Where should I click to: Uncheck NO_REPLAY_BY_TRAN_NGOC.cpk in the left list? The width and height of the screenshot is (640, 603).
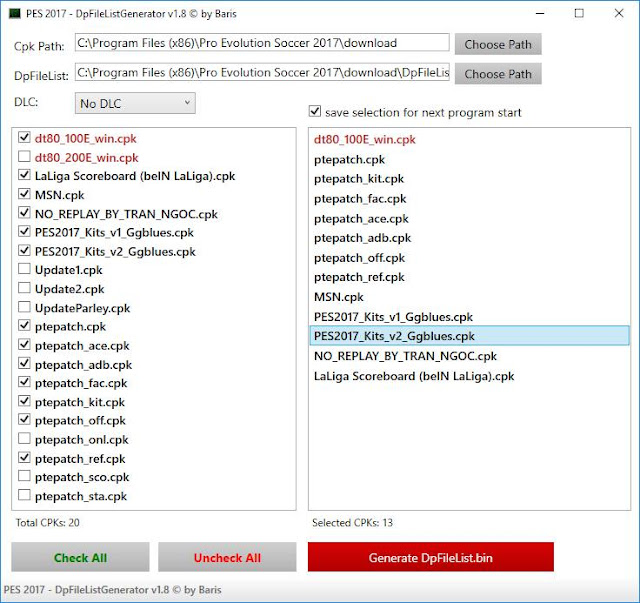pyautogui.click(x=24, y=213)
